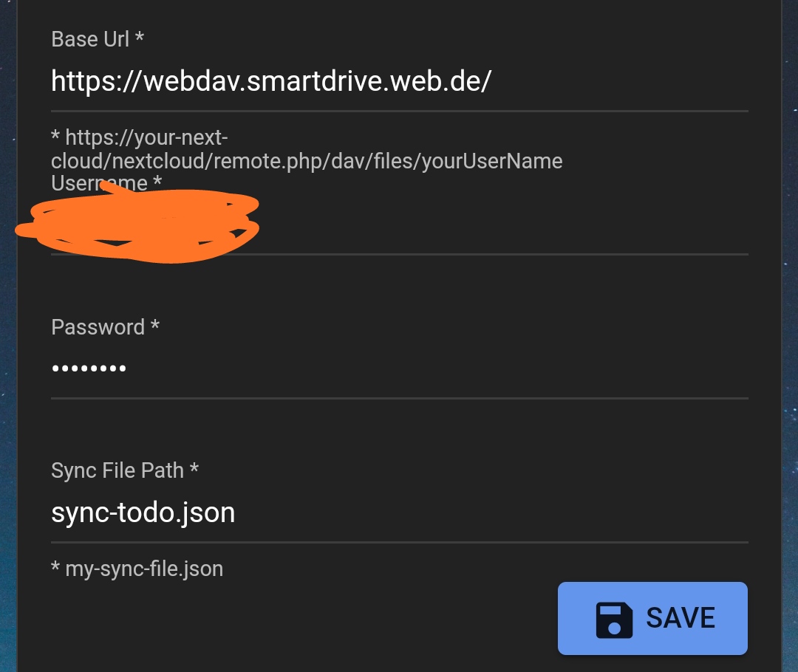This screenshot has width=798, height=672.
Task: Click the webdav.smartdrive.web.de URL text
Action: [x=270, y=81]
